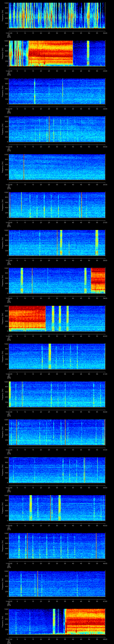Screen dimensions: 114x644
Task: Select the spectrogram panel starting at 14:45:00
Action: [x=57, y=546]
